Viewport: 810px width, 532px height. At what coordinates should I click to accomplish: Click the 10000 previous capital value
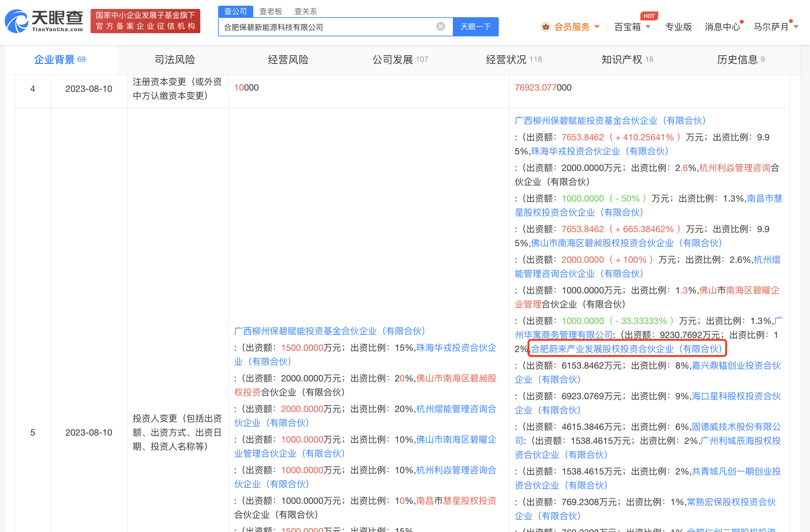pos(246,87)
